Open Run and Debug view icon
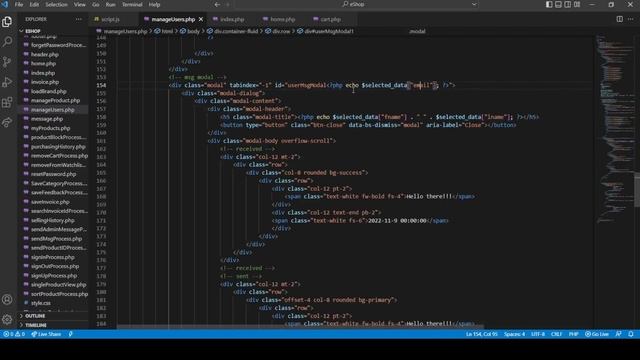This screenshot has width=640, height=360. (7, 82)
